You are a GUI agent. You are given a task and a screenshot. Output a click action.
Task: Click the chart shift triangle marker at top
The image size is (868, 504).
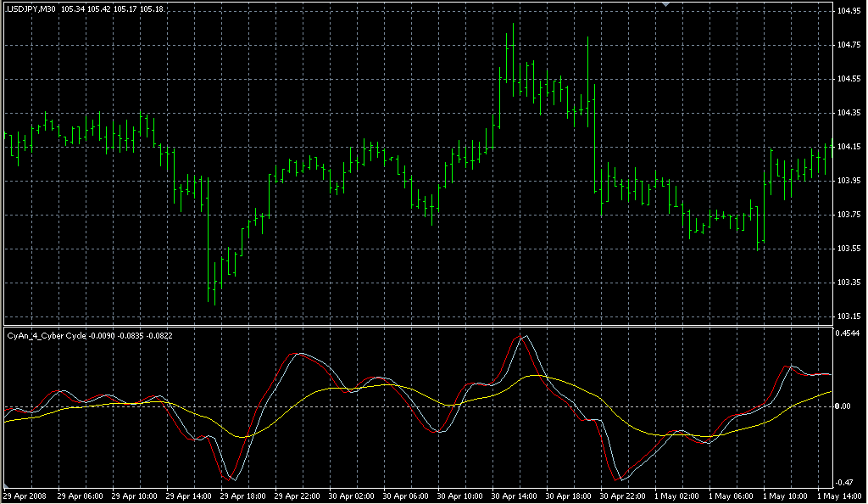pyautogui.click(x=667, y=4)
